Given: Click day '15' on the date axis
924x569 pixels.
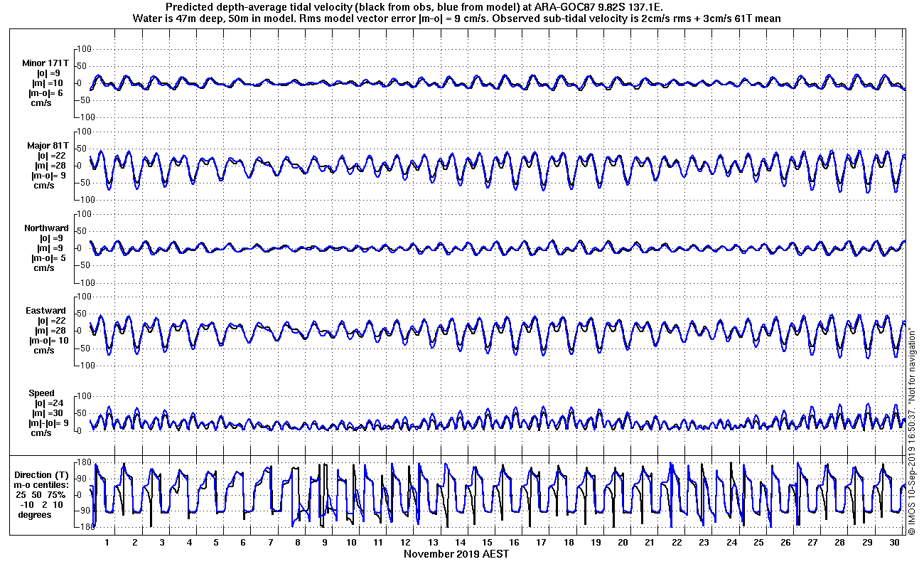Looking at the screenshot, I should [x=488, y=542].
